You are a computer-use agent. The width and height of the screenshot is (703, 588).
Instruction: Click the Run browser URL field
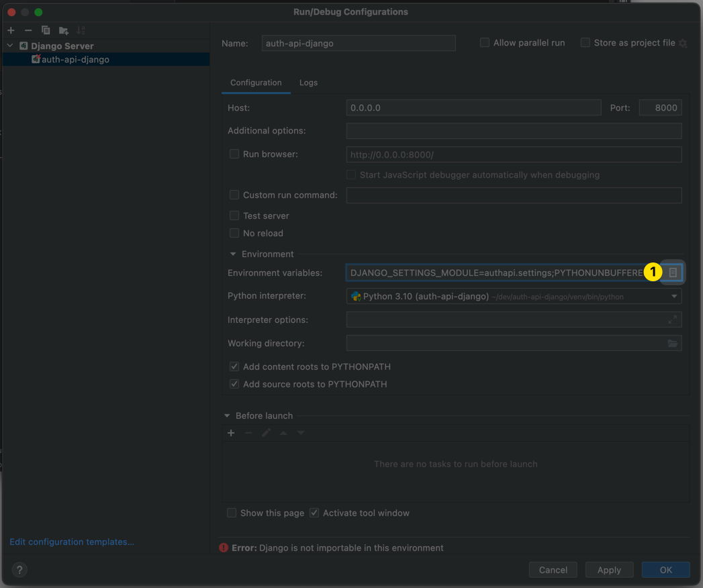[x=514, y=154]
